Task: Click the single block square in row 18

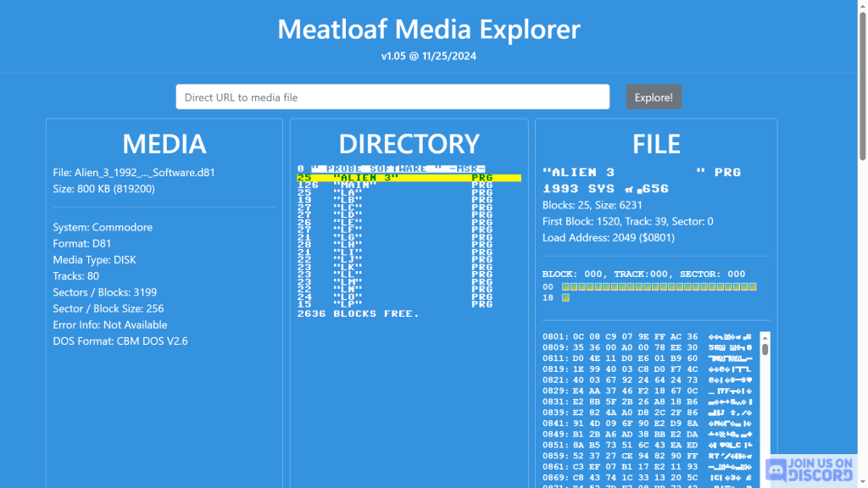Action: point(566,297)
